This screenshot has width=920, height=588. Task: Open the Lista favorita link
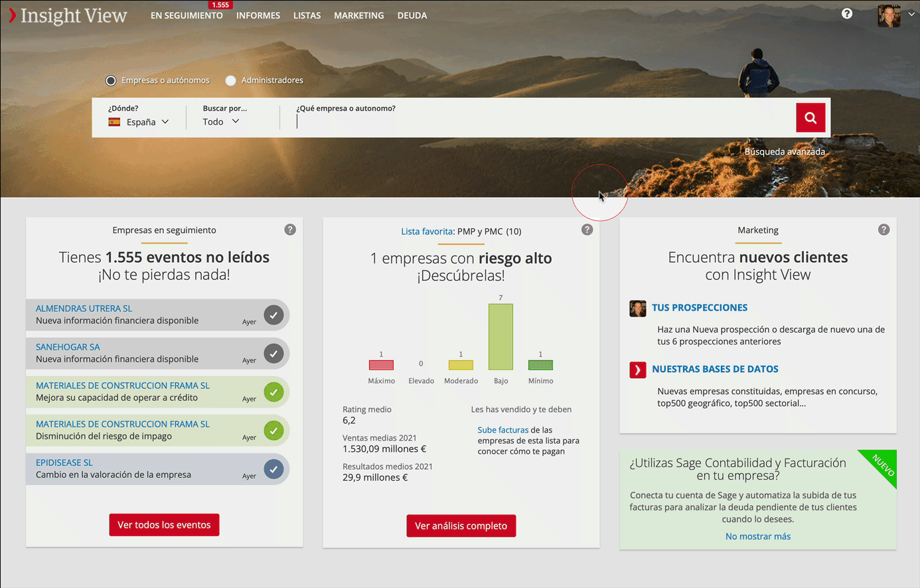[427, 232]
